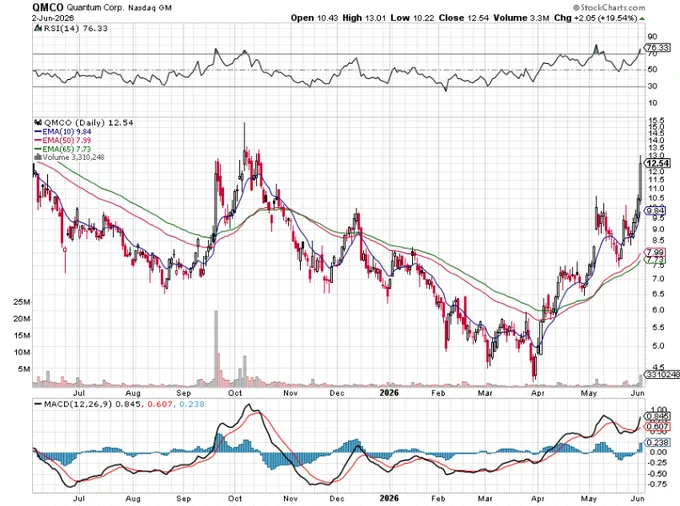Click the EMA 9.84 tag on right axis

[655, 211]
